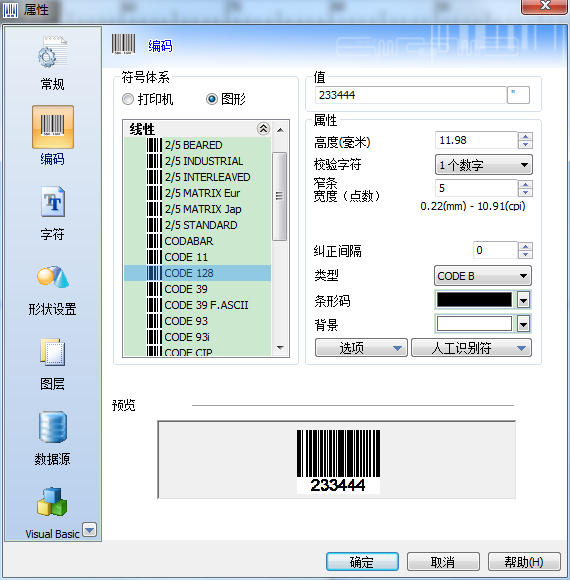Click the black 条形码 color swatch
This screenshot has height=580, width=570.
pos(474,300)
